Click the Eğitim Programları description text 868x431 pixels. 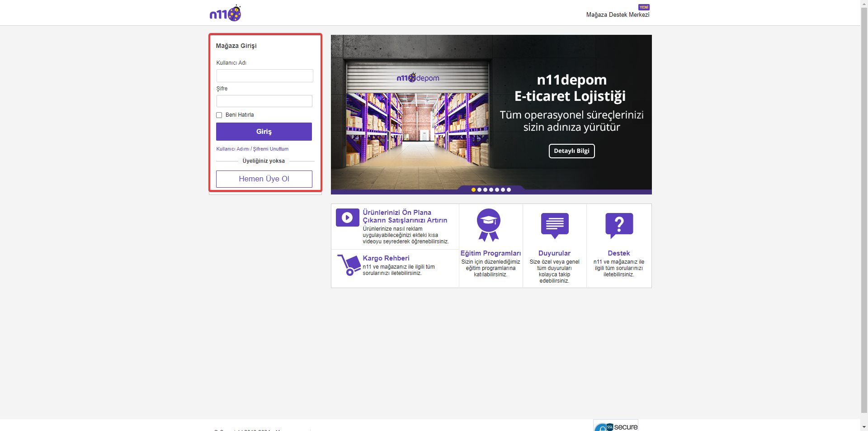pyautogui.click(x=491, y=268)
